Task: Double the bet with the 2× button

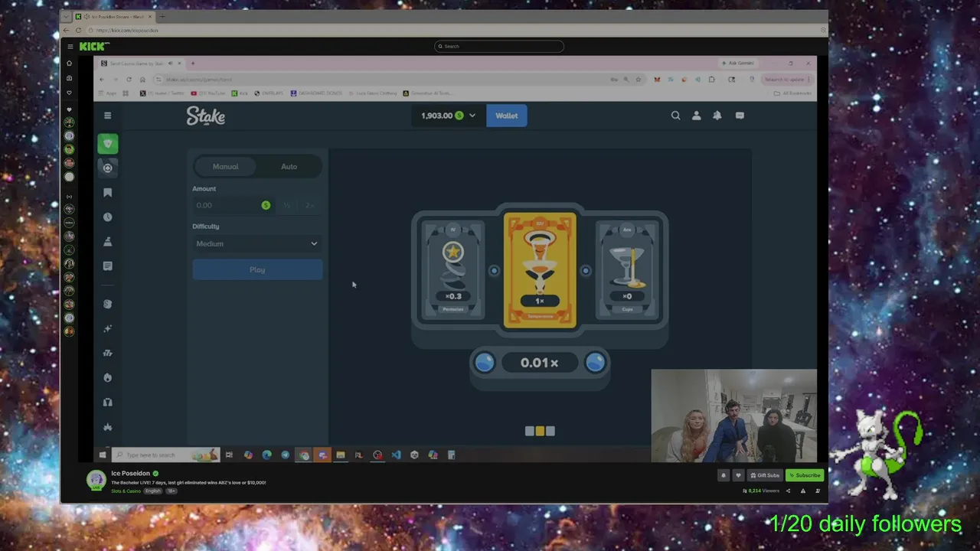Action: (309, 205)
